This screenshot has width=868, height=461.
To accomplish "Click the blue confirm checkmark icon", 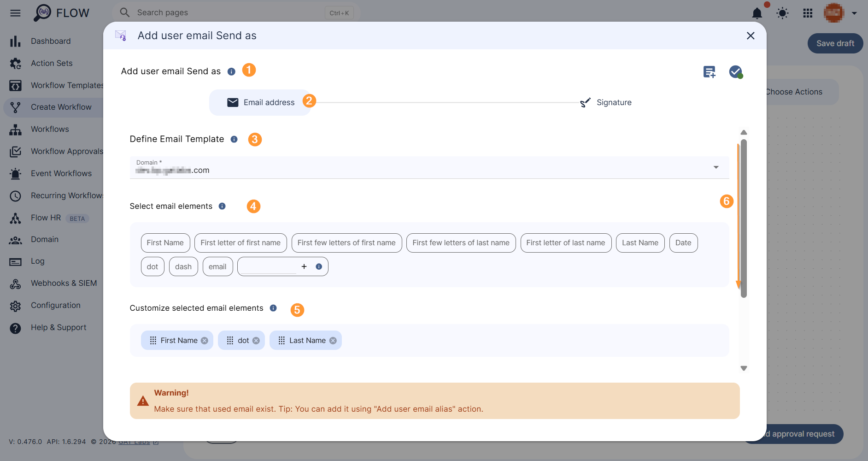I will pos(736,72).
